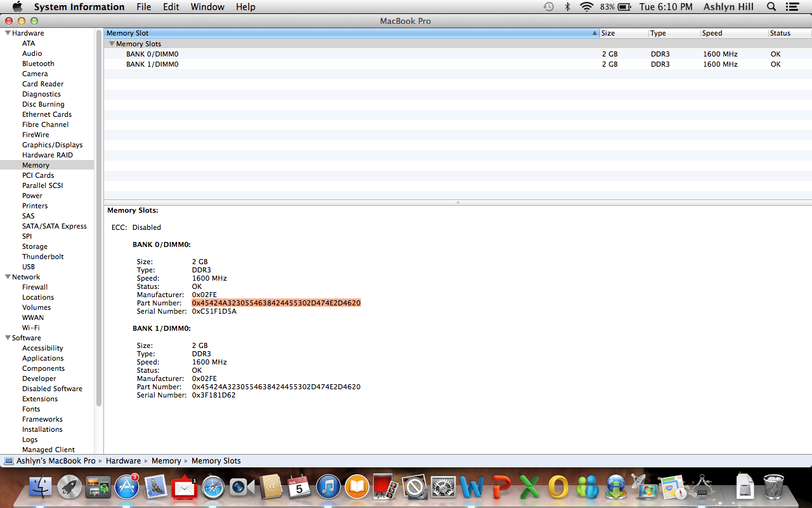Collapse the Software category triangle
This screenshot has width=812, height=508.
(x=8, y=338)
